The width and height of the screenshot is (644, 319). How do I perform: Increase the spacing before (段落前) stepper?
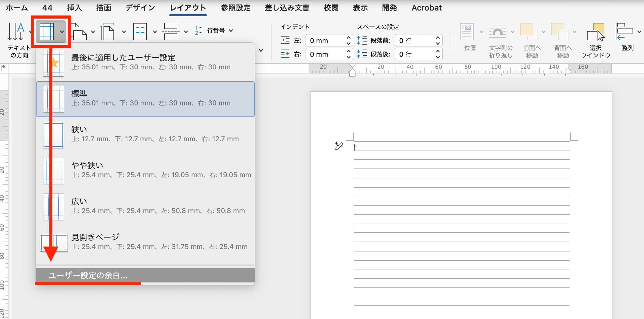(438, 38)
